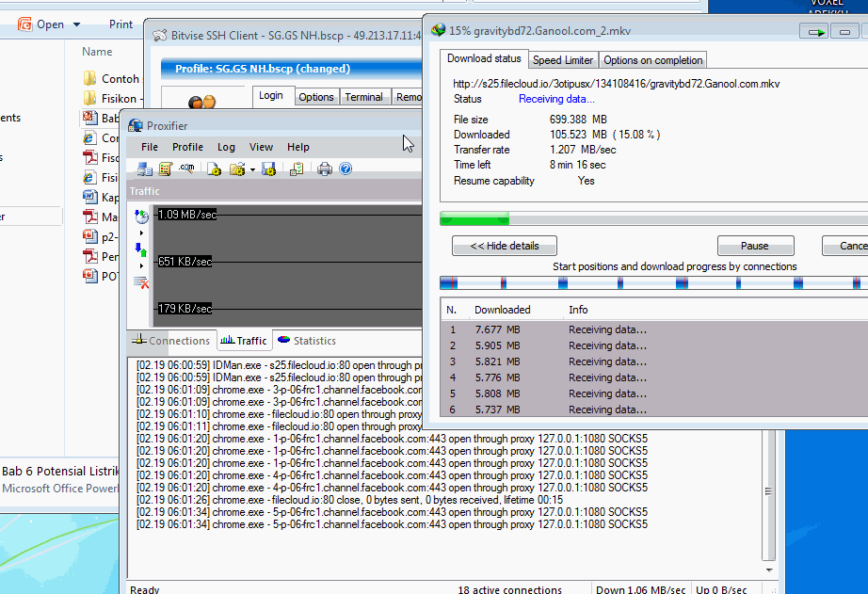Select connection 2 row with 5.905 MB
The height and width of the screenshot is (594, 868).
655,345
